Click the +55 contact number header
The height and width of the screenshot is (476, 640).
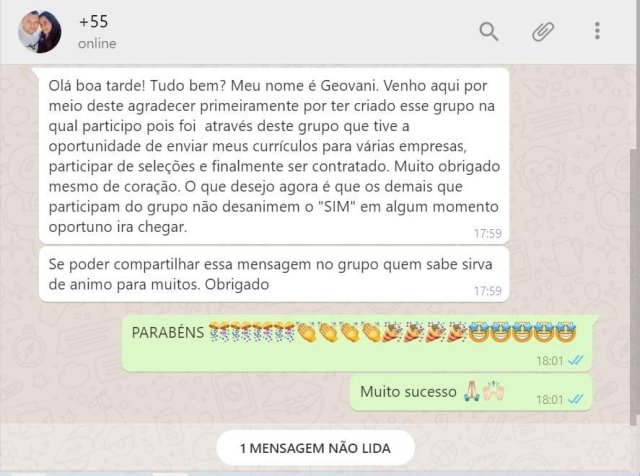pyautogui.click(x=93, y=22)
